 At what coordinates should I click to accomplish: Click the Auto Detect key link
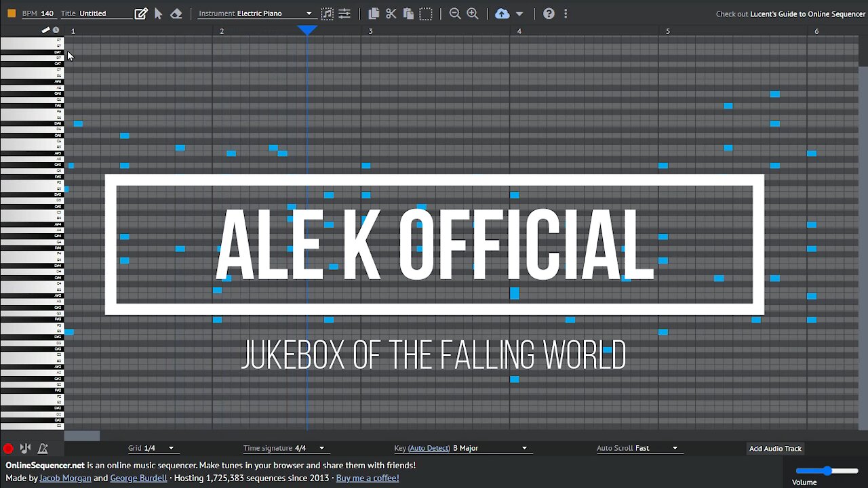coord(429,448)
